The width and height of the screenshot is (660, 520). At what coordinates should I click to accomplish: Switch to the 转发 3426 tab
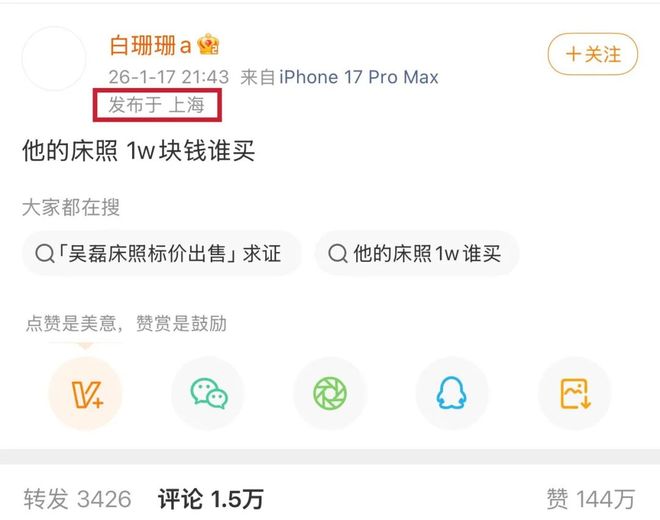77,499
